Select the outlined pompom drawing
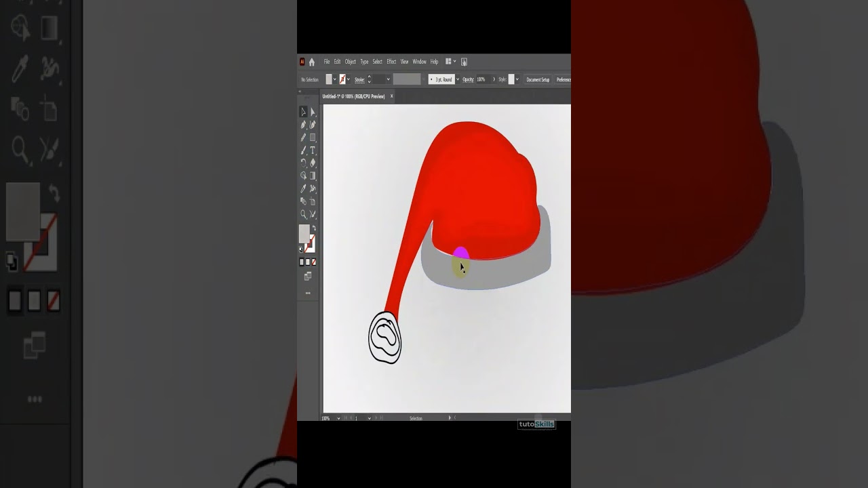The width and height of the screenshot is (868, 488). click(x=385, y=338)
